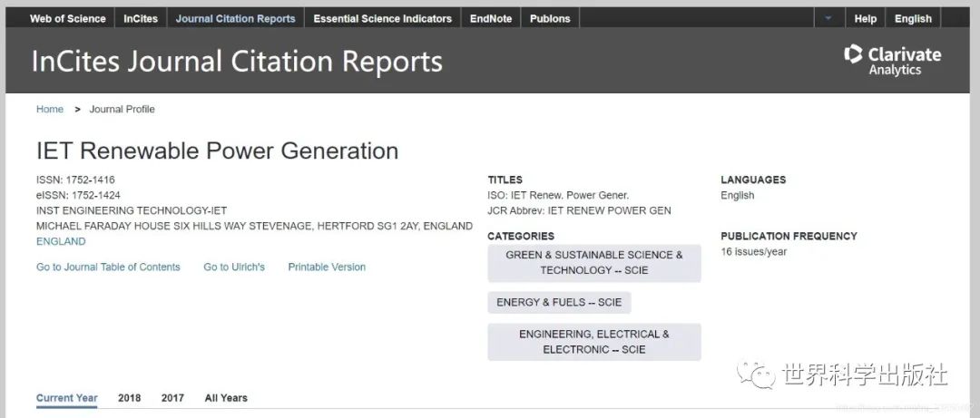Navigate to the Home breadcrumb link
Image resolution: width=980 pixels, height=418 pixels.
tap(50, 110)
